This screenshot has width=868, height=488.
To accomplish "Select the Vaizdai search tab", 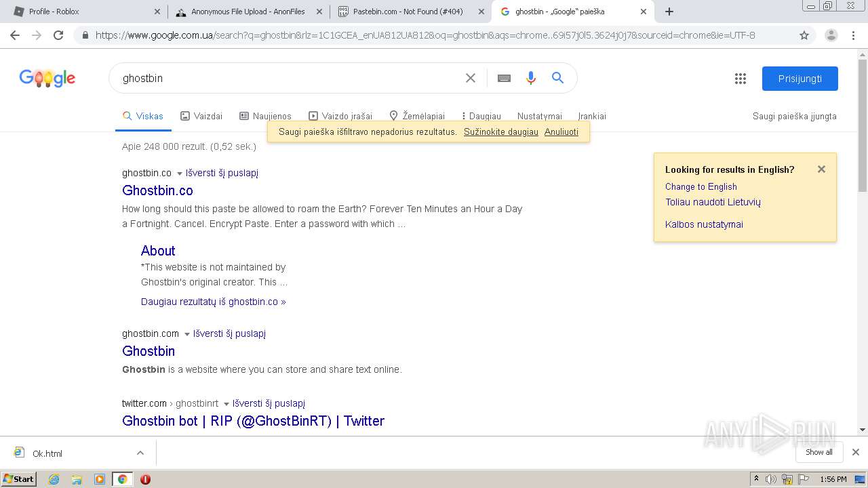I will [201, 116].
